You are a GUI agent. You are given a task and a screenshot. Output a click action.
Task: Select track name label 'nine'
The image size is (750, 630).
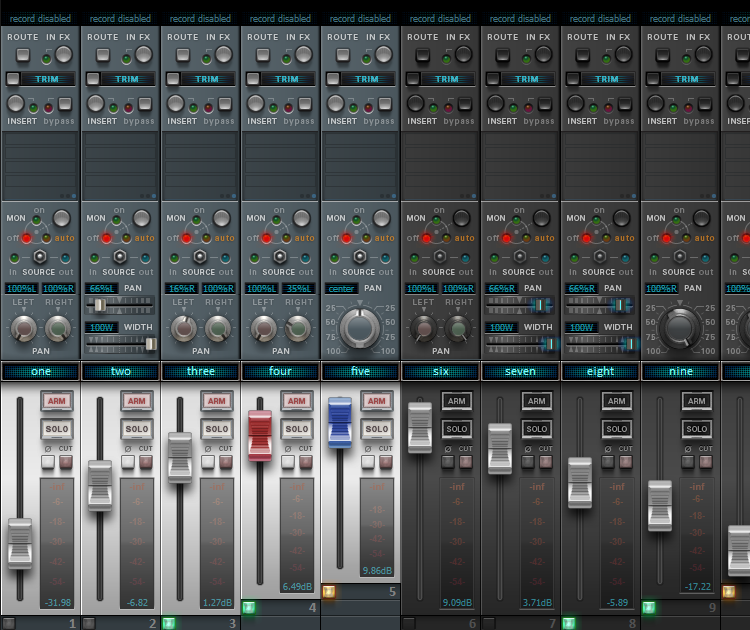pyautogui.click(x=680, y=371)
